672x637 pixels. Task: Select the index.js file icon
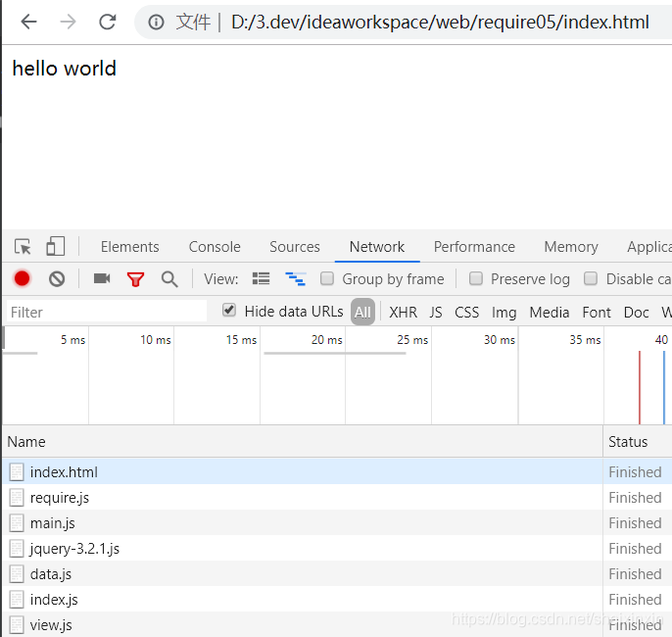click(x=17, y=600)
